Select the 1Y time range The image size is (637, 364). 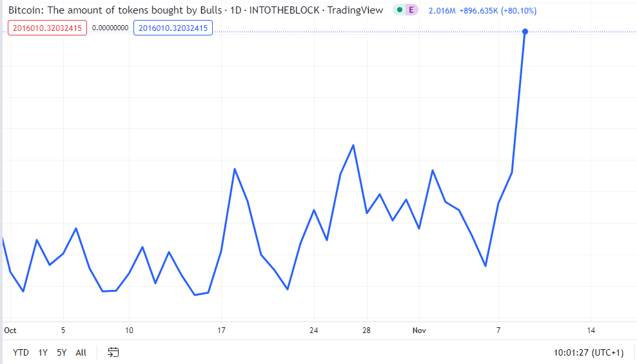tap(43, 352)
